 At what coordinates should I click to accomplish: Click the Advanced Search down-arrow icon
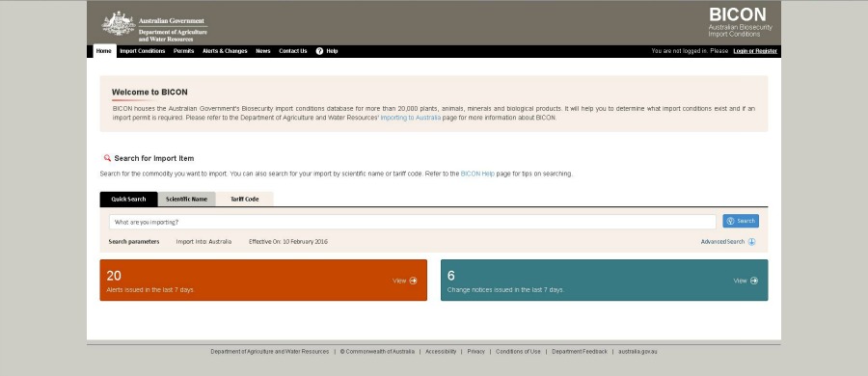click(x=751, y=241)
